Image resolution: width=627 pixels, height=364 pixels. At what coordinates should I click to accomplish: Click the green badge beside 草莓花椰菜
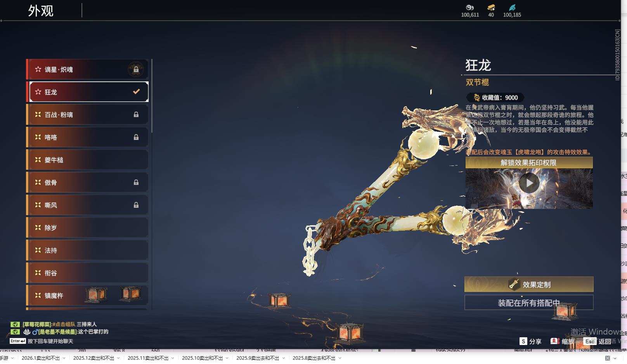(15, 324)
